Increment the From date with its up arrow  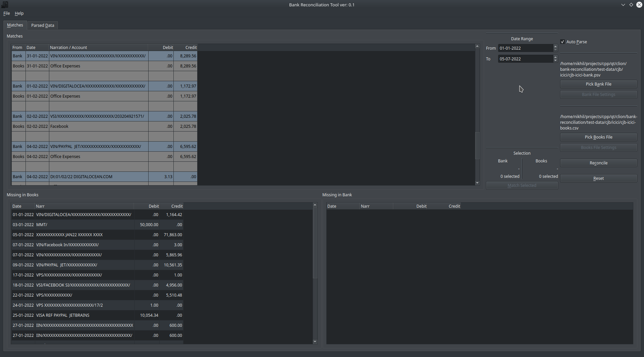tap(555, 46)
